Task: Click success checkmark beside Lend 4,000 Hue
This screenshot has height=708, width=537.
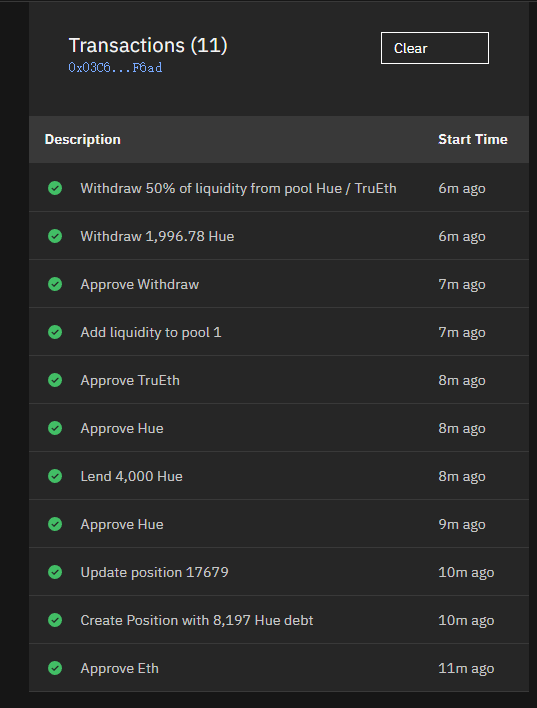Action: tap(55, 476)
